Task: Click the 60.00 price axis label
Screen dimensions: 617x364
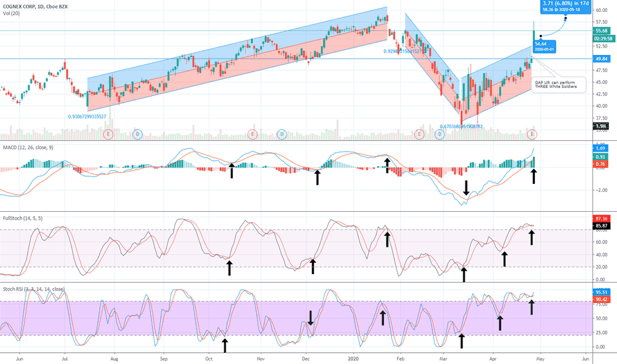Action: pos(601,10)
